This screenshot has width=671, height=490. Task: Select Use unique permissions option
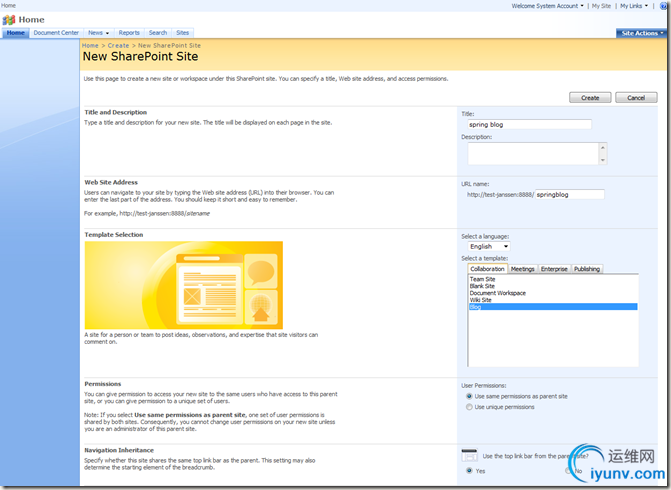point(469,407)
